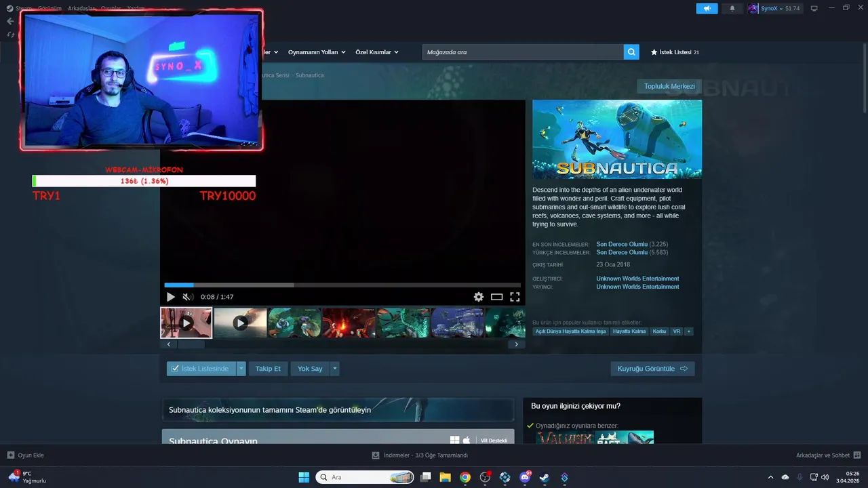Open Steam announcements megaphone button
This screenshot has width=868, height=488.
pyautogui.click(x=707, y=9)
